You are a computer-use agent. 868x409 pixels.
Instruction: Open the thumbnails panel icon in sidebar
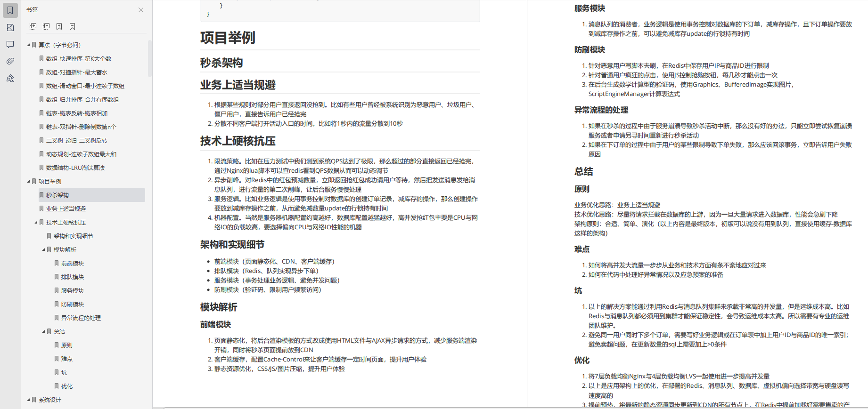point(10,28)
